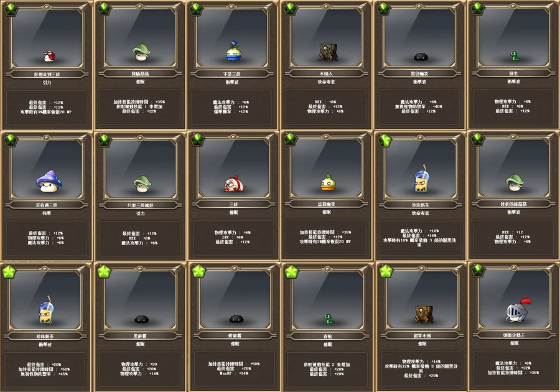Click the 臭臉菇菇 name banner
The width and height of the screenshot is (560, 392).
pyautogui.click(x=141, y=74)
